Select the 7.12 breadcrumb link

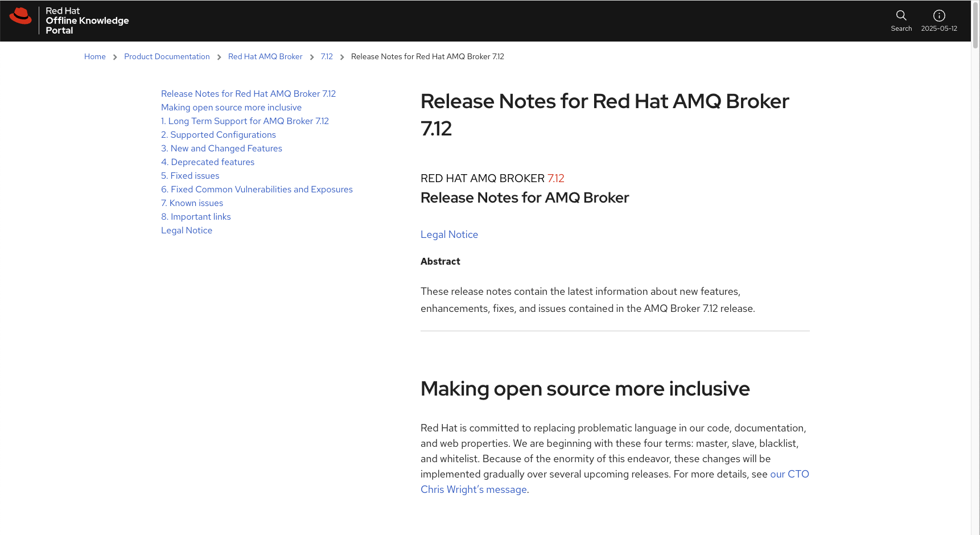pos(327,57)
